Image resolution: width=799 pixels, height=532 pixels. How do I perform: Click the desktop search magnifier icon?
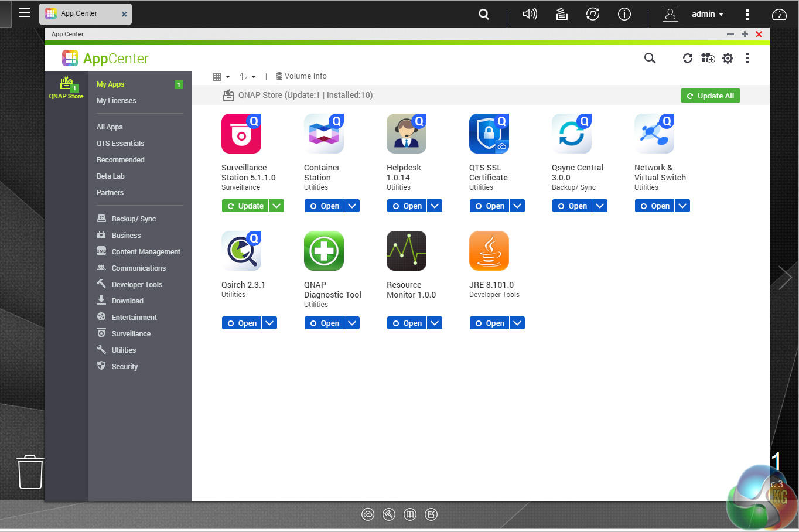484,14
